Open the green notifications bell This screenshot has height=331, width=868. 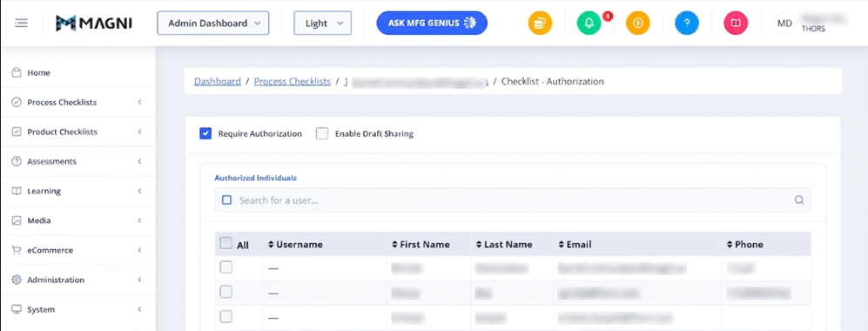589,24
